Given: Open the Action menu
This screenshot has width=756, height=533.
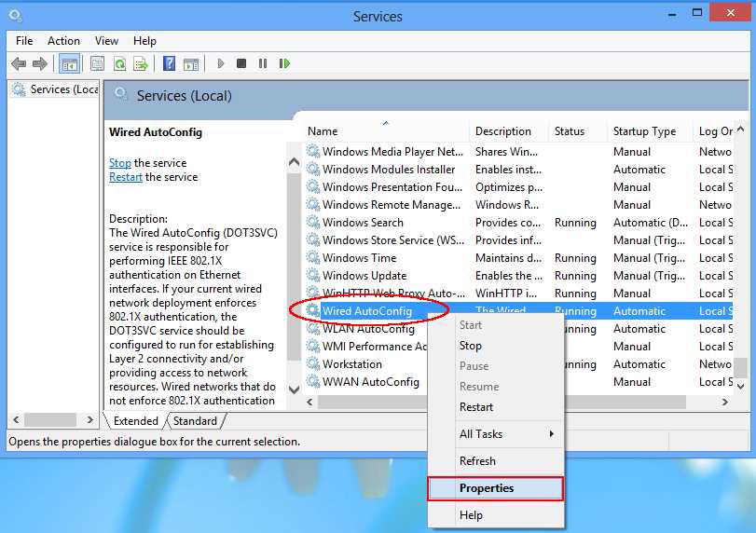Looking at the screenshot, I should tap(63, 41).
